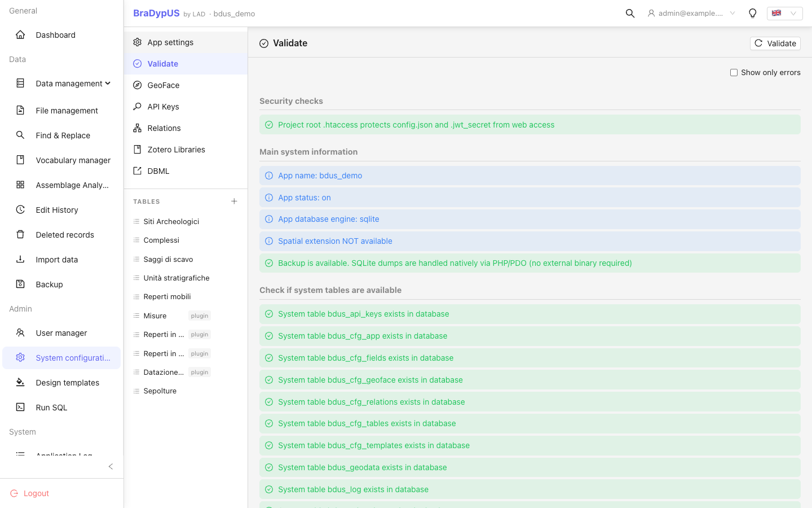Click the 'App database engine: sqlite' row

point(530,219)
